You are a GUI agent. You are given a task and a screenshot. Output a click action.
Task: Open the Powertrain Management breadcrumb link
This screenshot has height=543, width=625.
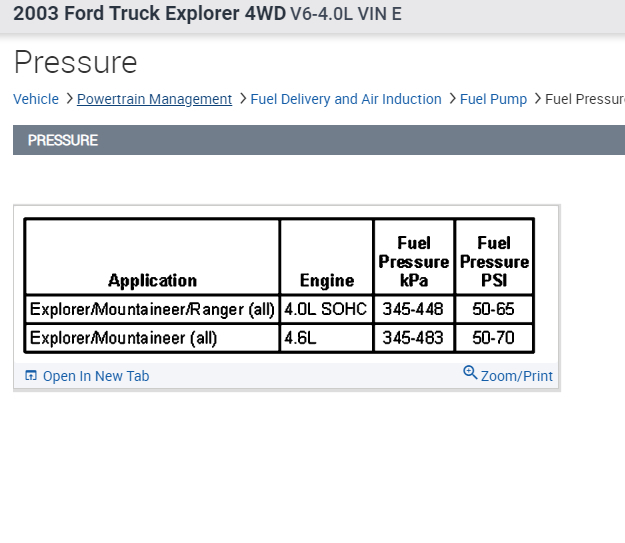pyautogui.click(x=154, y=99)
